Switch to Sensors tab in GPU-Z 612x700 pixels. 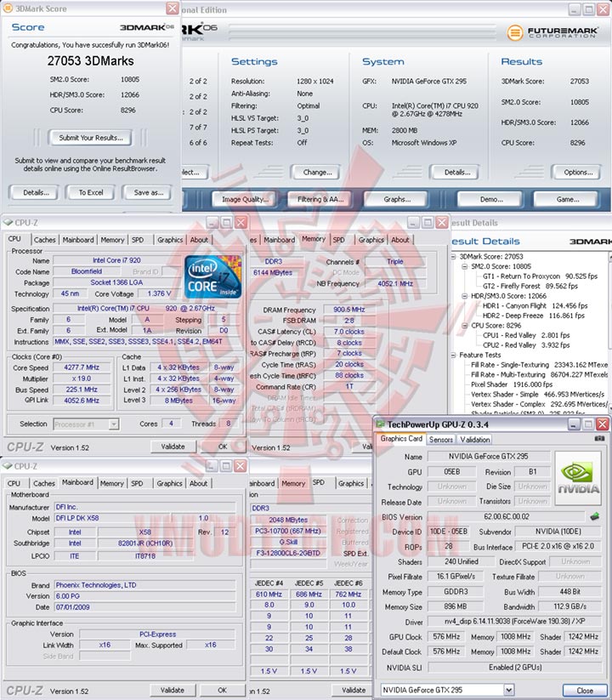pos(440,440)
